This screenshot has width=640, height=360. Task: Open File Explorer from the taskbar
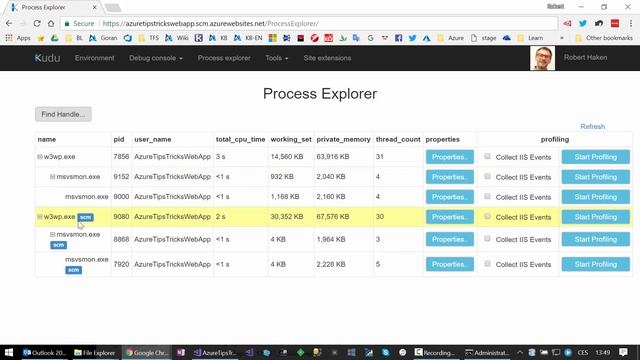(x=95, y=352)
